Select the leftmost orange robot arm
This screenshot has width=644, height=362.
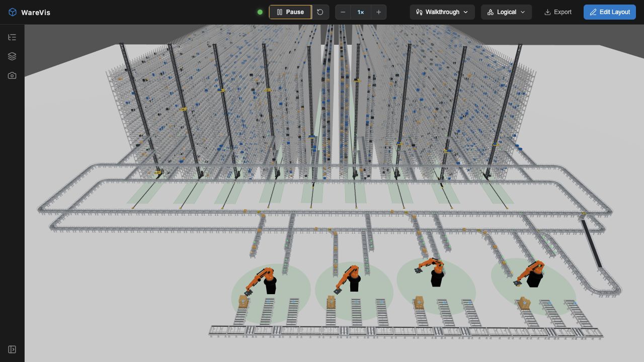(x=262, y=281)
